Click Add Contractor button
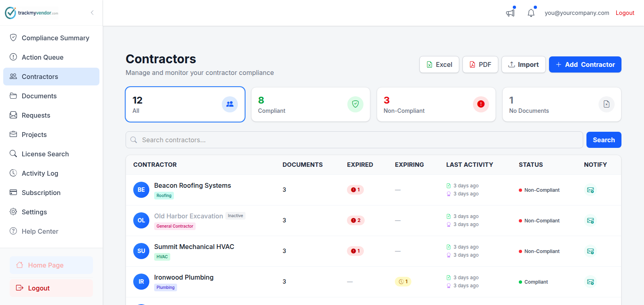 585,64
